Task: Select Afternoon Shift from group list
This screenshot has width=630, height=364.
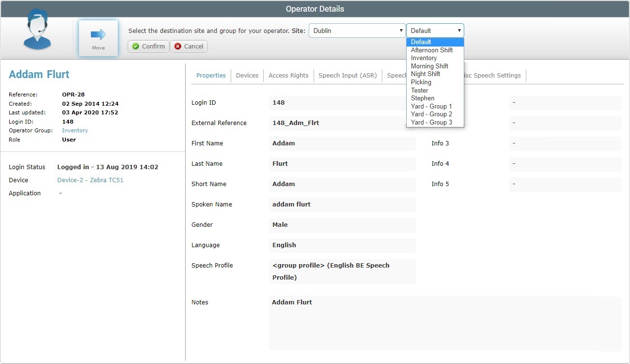Action: pyautogui.click(x=431, y=50)
